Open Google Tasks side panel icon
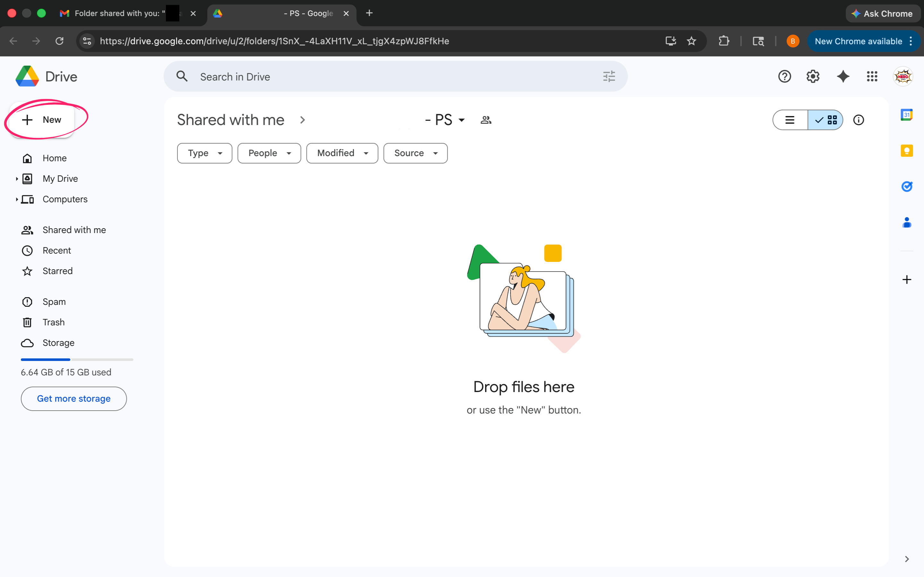Viewport: 924px width, 577px height. [x=906, y=187]
